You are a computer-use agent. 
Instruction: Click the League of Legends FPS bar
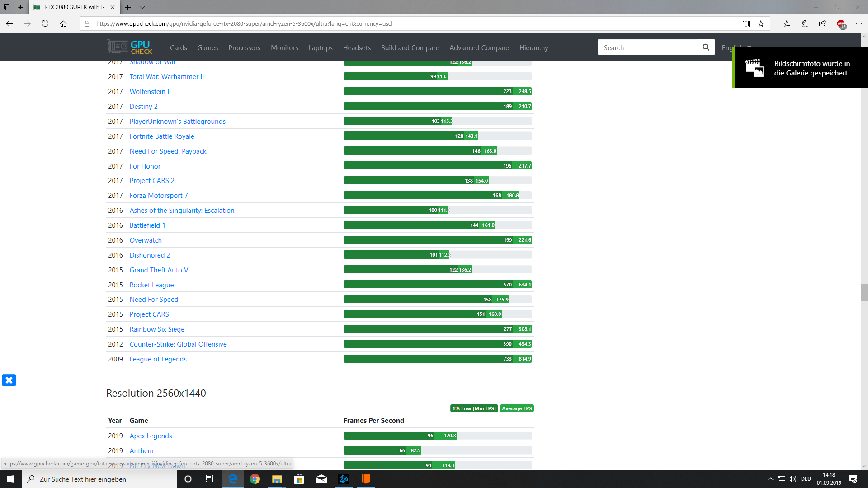(437, 359)
